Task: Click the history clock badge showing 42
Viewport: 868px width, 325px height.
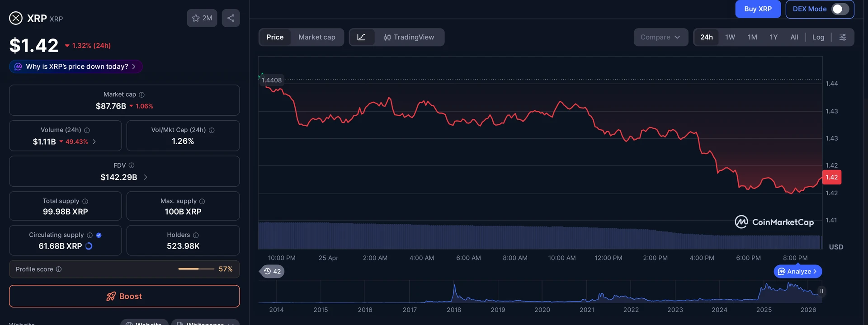Action: pos(272,271)
